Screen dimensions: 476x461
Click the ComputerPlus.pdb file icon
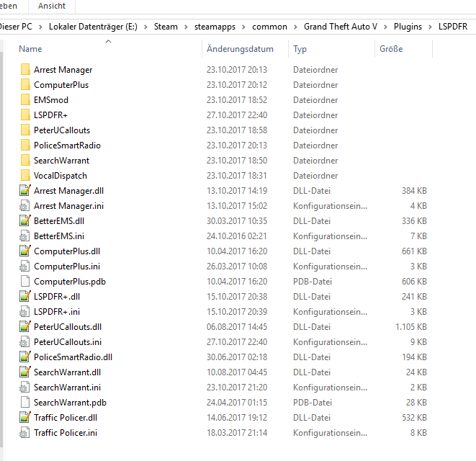pyautogui.click(x=25, y=281)
